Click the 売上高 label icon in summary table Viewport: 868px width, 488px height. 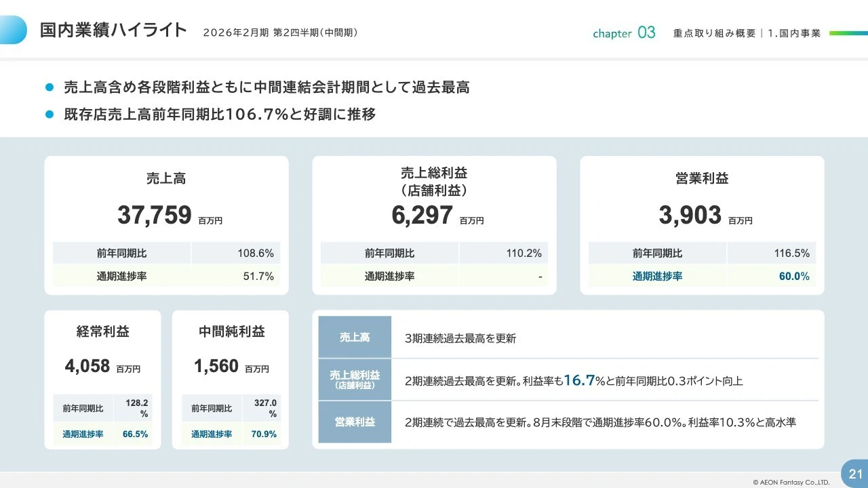coord(354,338)
